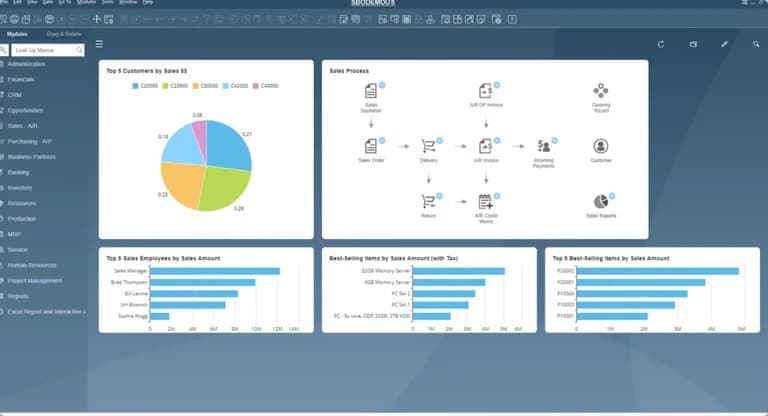This screenshot has width=768, height=416.
Task: Click the magnifier inside Look Up Menus field
Action: pyautogui.click(x=79, y=50)
